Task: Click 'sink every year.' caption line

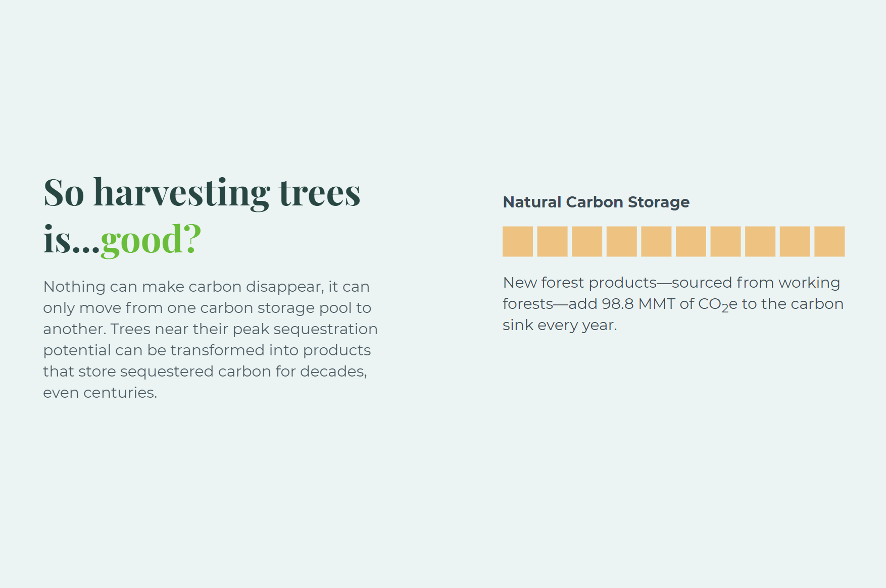Action: [x=560, y=325]
